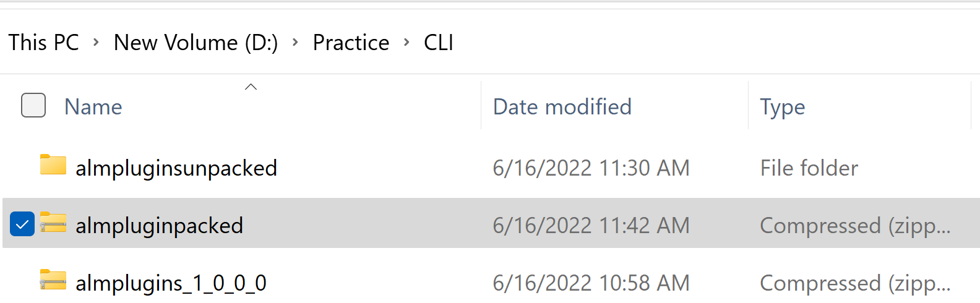Select the almplugins_1_0_0_0 file name
The image size is (980, 303).
coord(171,283)
